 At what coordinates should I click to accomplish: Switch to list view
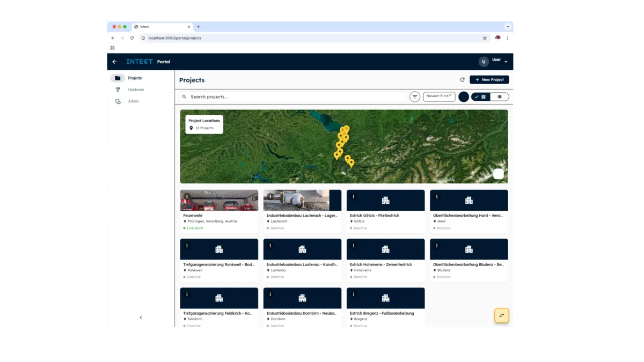pos(500,97)
